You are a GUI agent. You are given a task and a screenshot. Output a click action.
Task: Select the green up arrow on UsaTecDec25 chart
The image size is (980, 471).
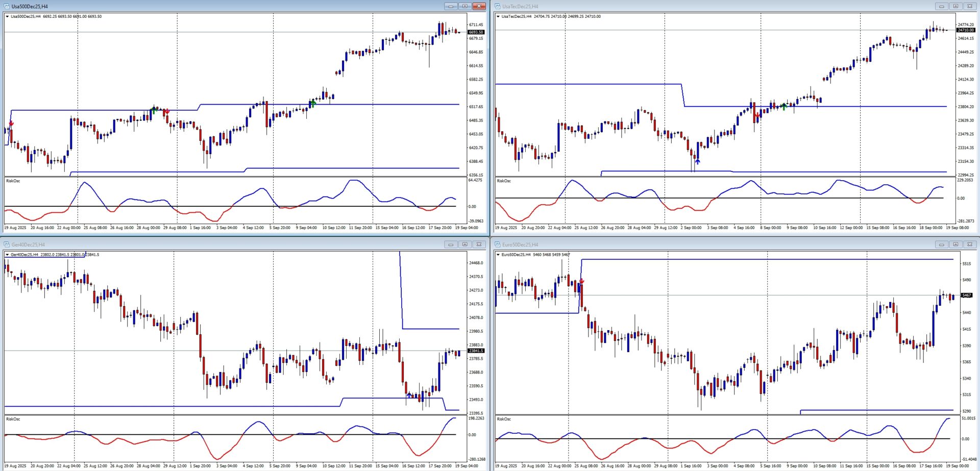(784, 106)
